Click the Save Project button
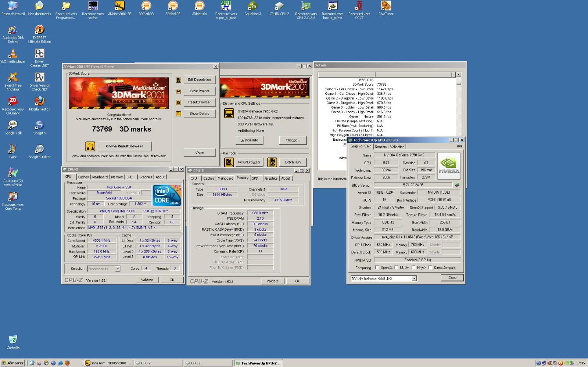Image resolution: width=588 pixels, height=367 pixels. pos(200,91)
